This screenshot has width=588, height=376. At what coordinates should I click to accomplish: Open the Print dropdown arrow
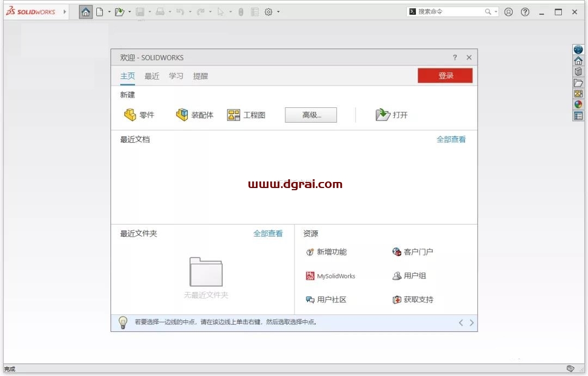click(x=170, y=12)
